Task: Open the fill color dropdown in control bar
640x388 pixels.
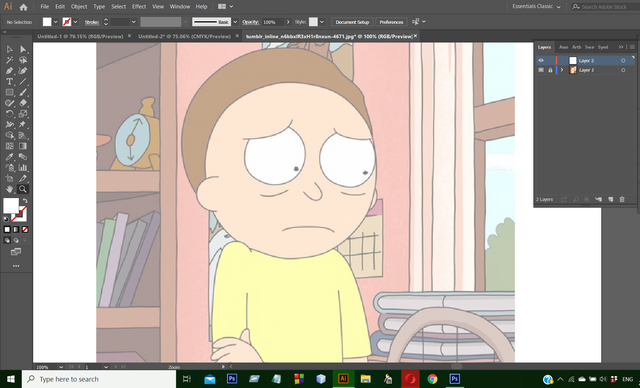Action: (56, 22)
